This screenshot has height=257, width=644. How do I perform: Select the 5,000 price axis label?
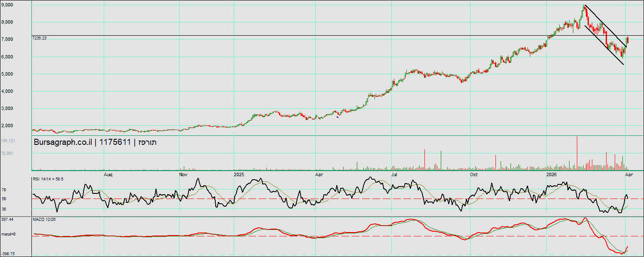[x=7, y=74]
